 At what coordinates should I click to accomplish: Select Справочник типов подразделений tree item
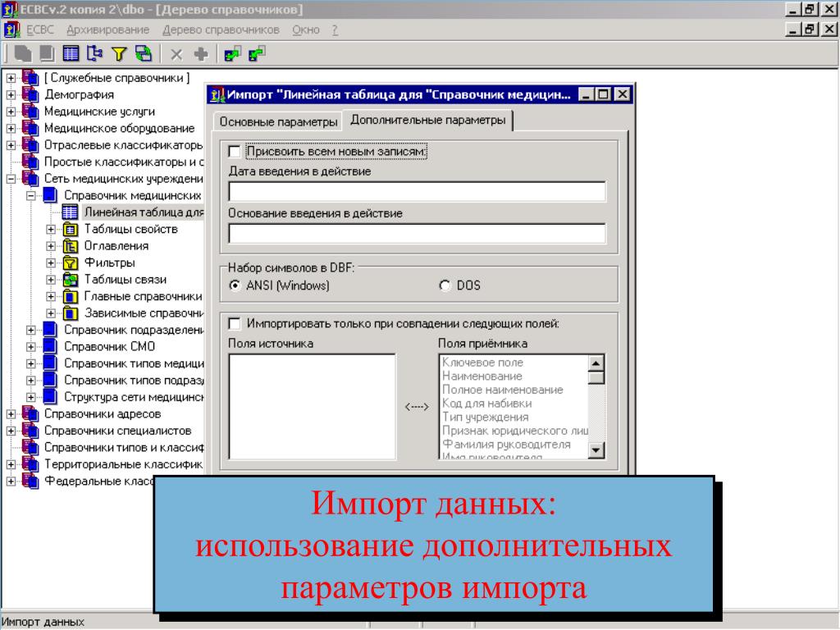pos(134,381)
